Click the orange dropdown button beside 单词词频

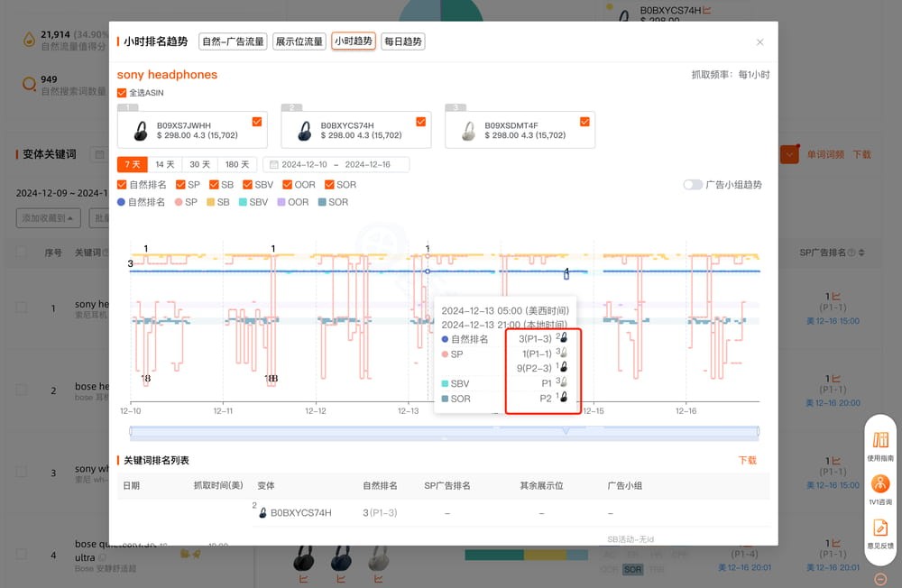click(x=790, y=154)
